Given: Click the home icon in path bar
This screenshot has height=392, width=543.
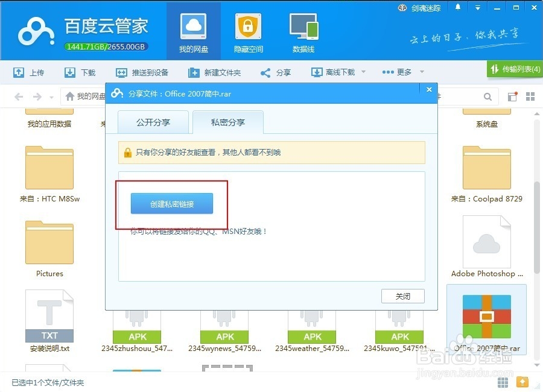Looking at the screenshot, I should click(70, 96).
